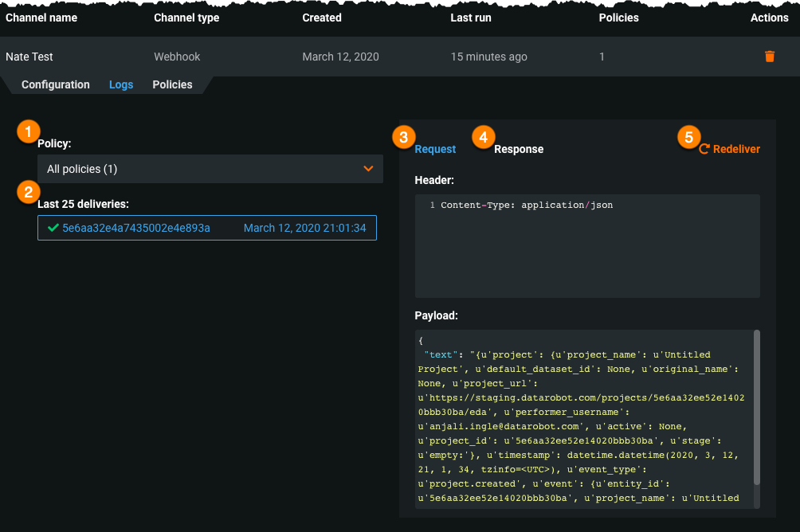Click orange callout badge number 1
The image size is (800, 532).
29,131
